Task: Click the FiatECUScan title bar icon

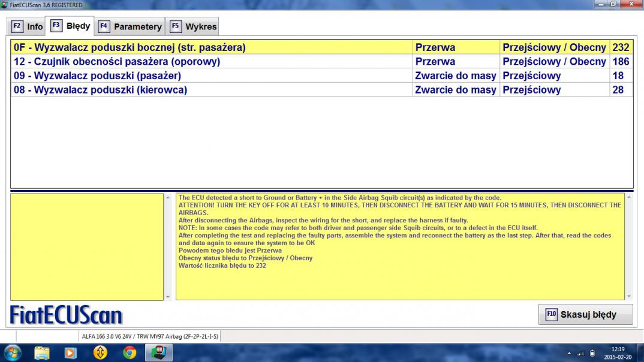Action: pyautogui.click(x=4, y=5)
